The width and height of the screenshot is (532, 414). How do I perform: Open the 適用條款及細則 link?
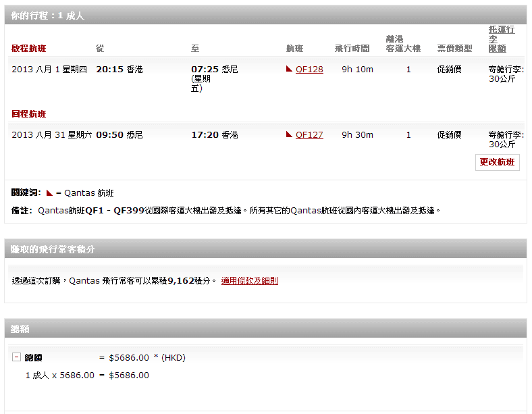tap(249, 280)
